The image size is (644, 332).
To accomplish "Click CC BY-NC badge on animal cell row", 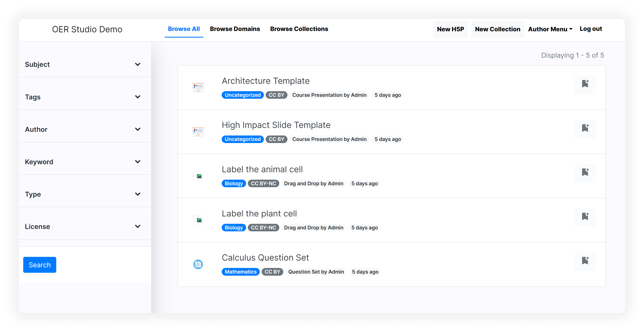I will (263, 183).
